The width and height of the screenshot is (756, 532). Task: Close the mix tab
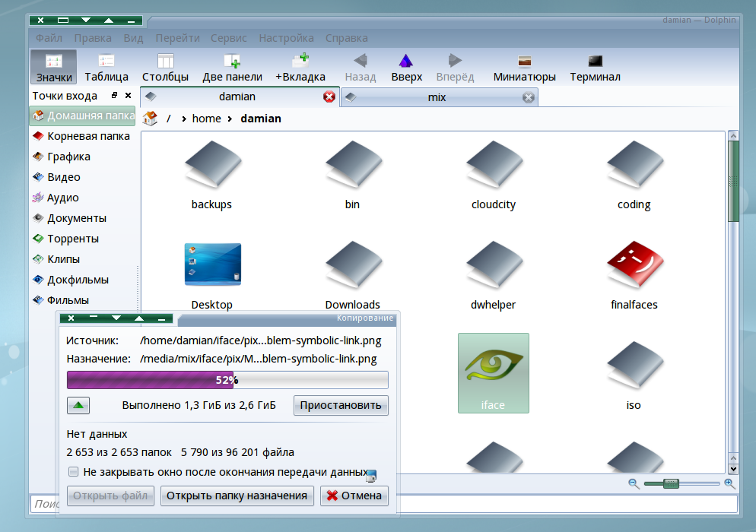pos(529,97)
